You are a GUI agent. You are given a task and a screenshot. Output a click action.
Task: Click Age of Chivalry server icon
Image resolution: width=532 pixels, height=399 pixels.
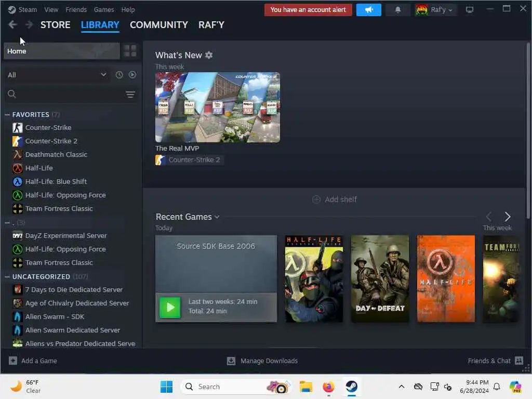point(18,303)
